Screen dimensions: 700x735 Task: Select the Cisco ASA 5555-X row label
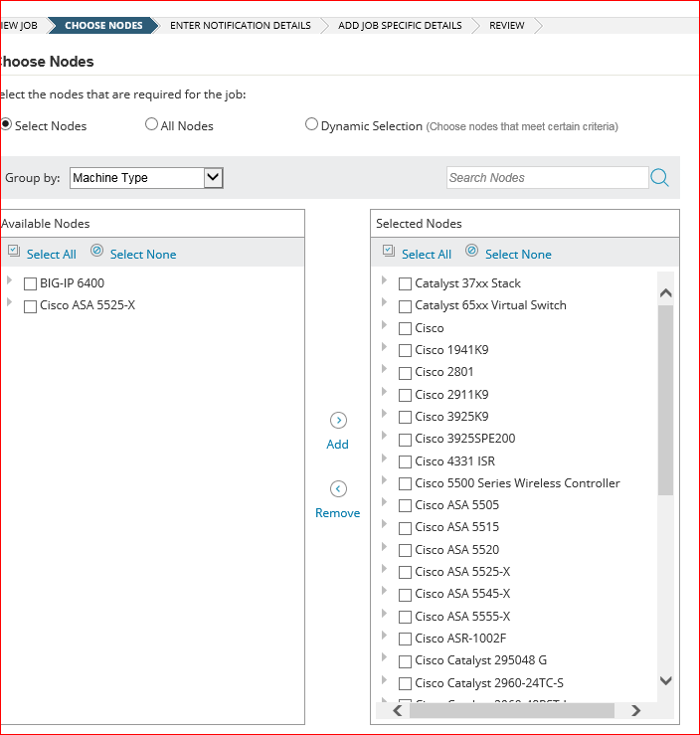[x=462, y=617]
